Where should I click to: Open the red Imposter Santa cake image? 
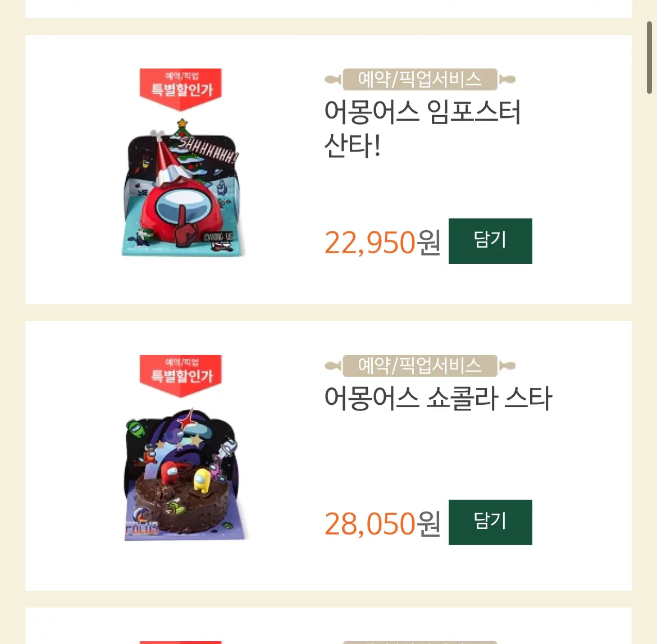pyautogui.click(x=182, y=188)
